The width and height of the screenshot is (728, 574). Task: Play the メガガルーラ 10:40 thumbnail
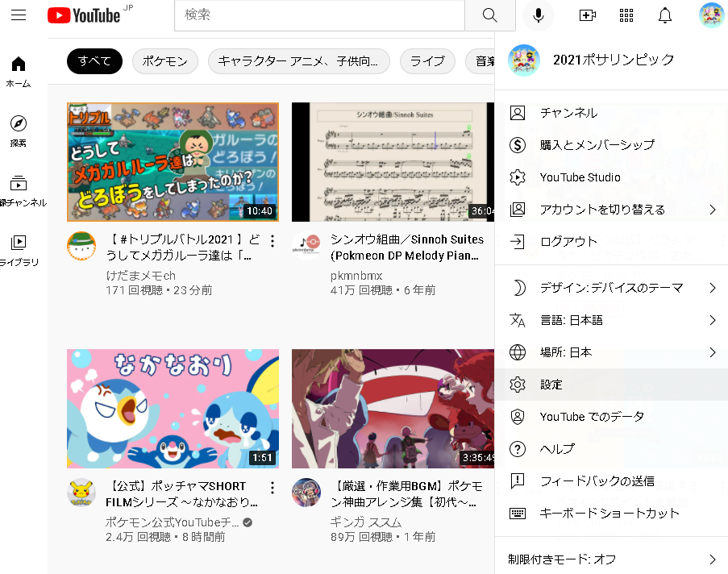173,162
